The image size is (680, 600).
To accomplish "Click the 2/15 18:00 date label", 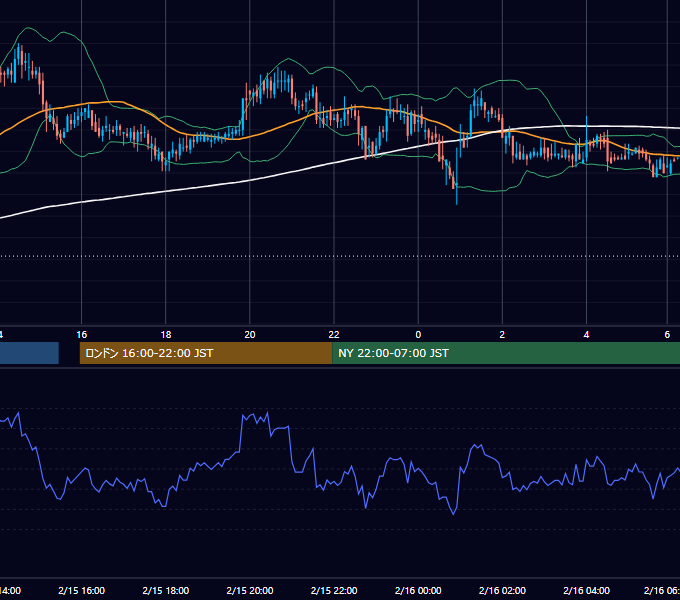I will tap(166, 590).
